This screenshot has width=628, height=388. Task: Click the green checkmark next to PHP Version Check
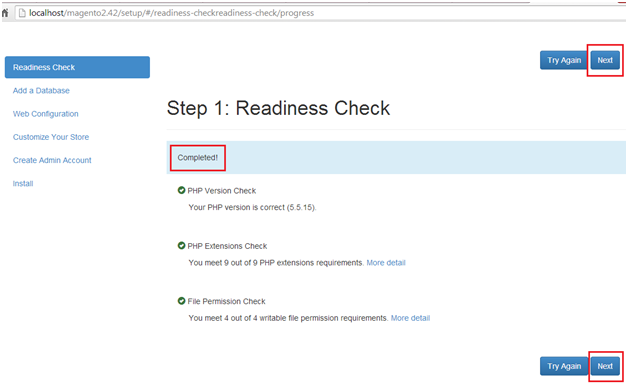pos(181,190)
